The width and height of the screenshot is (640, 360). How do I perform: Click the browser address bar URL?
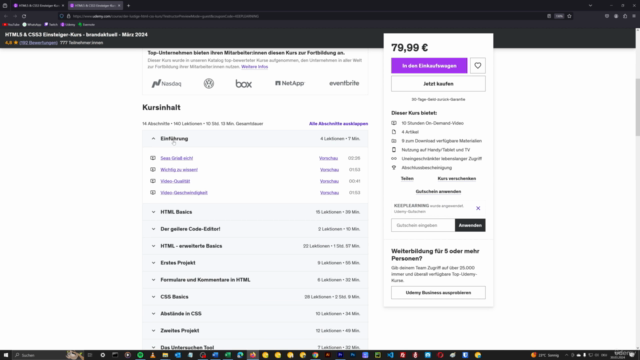pos(166,16)
